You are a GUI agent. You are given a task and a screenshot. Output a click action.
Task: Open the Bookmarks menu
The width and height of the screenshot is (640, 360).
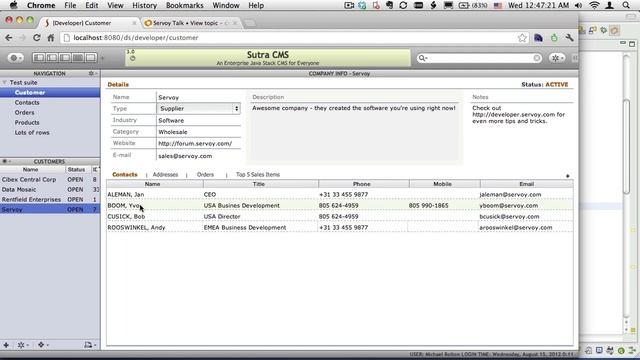point(184,5)
